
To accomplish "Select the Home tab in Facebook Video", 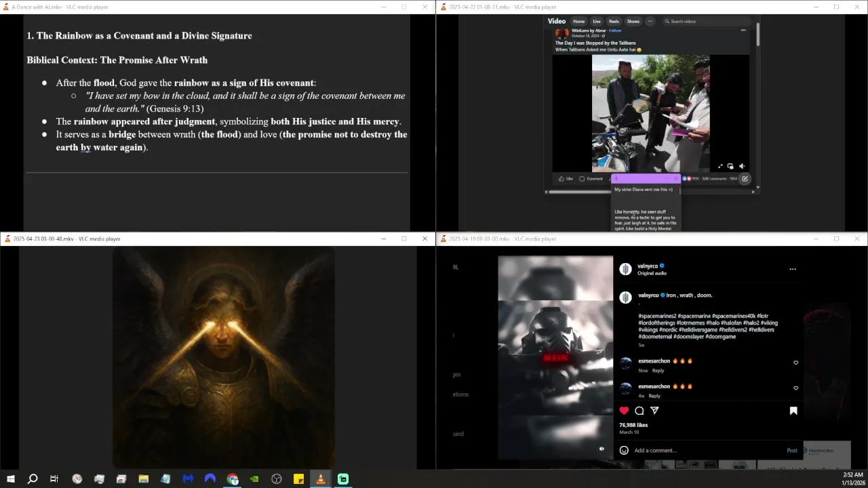I will point(578,21).
